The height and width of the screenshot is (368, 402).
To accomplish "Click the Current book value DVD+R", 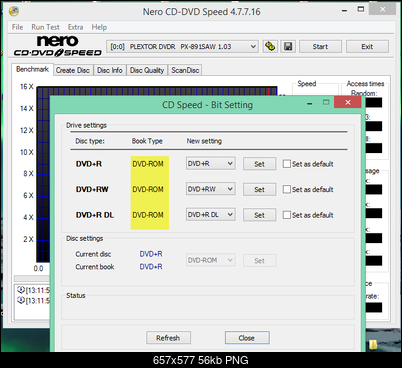I will coord(151,267).
